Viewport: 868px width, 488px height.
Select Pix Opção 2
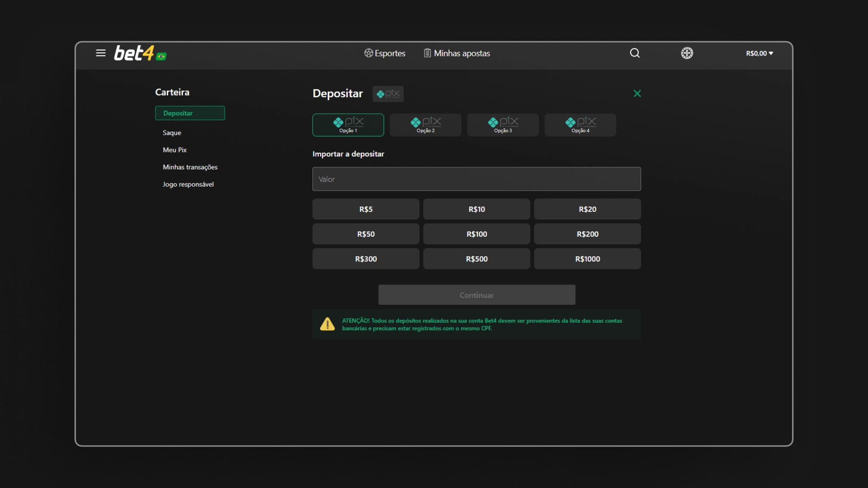425,125
